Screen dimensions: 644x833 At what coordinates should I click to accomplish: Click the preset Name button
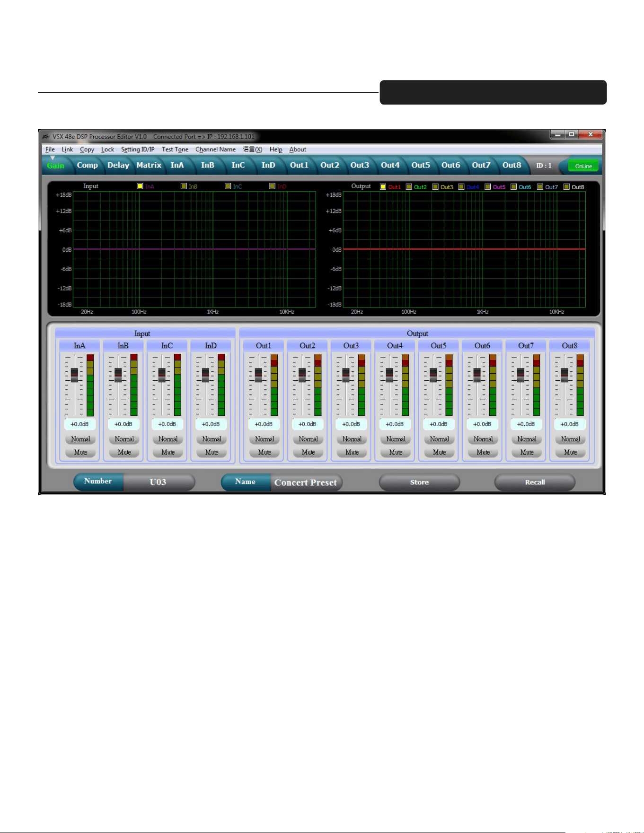246,482
